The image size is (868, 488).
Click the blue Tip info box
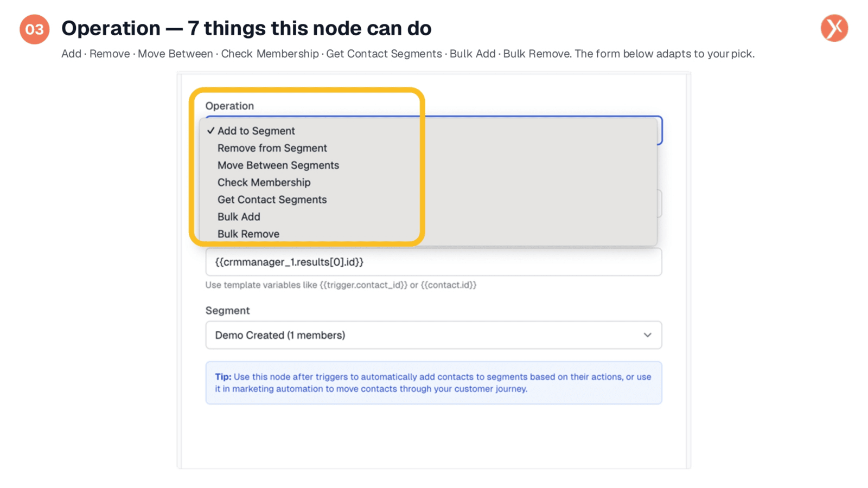click(433, 383)
